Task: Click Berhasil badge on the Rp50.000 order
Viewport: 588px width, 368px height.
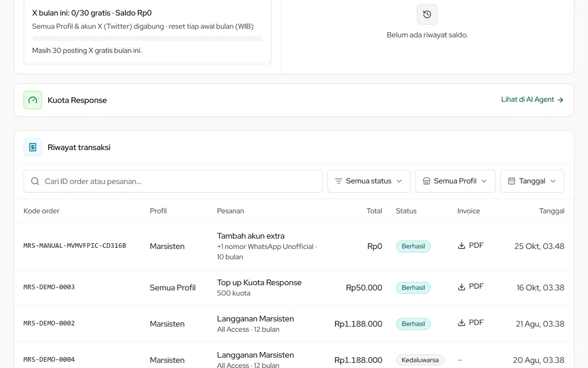Action: coord(413,287)
